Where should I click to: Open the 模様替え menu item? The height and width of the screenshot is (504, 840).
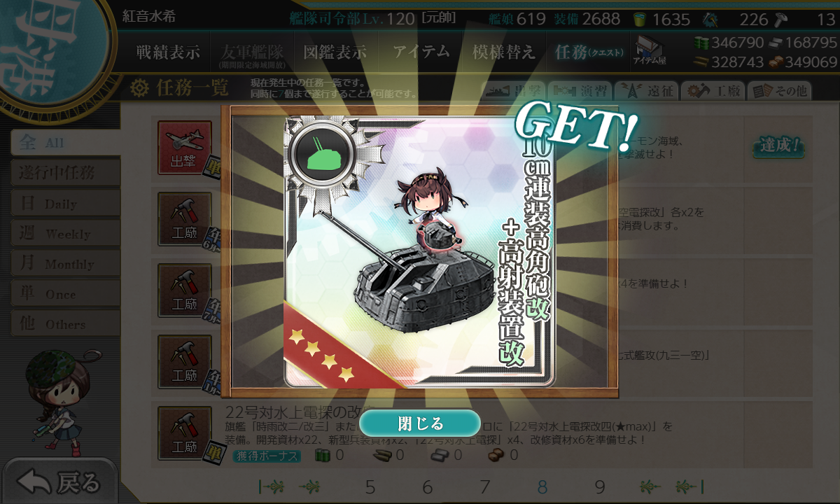click(x=503, y=52)
